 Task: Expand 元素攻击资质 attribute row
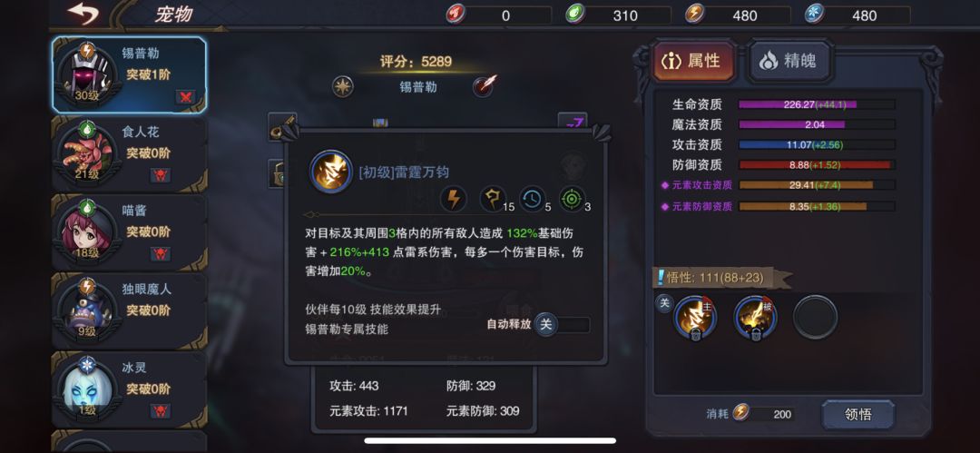[779, 185]
